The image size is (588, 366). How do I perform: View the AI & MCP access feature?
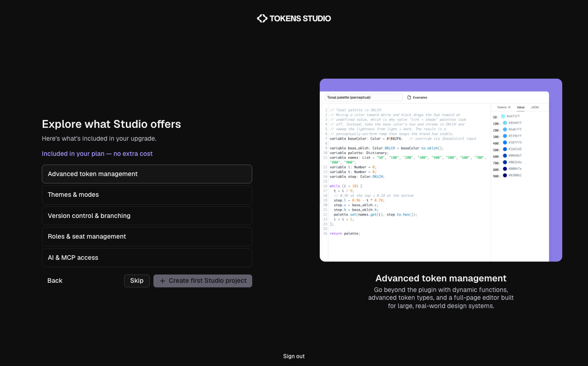pyautogui.click(x=147, y=257)
